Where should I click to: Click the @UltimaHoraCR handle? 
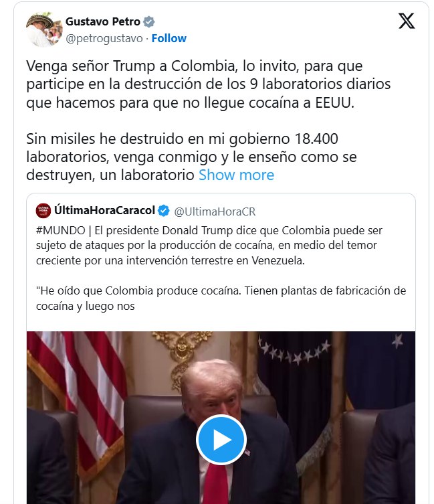(x=215, y=212)
